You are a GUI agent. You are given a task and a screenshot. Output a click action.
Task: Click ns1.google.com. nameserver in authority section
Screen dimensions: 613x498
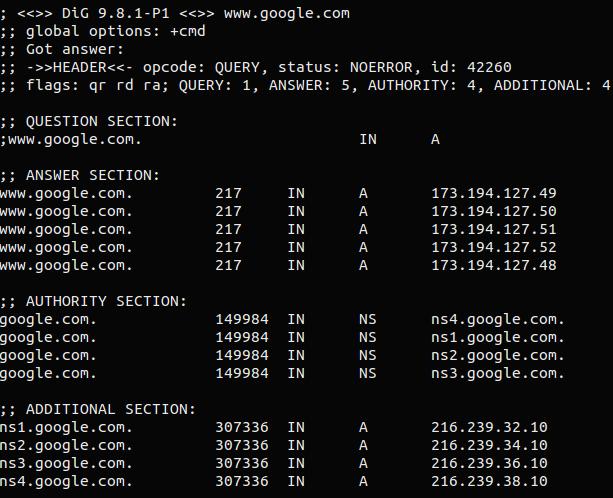point(498,337)
